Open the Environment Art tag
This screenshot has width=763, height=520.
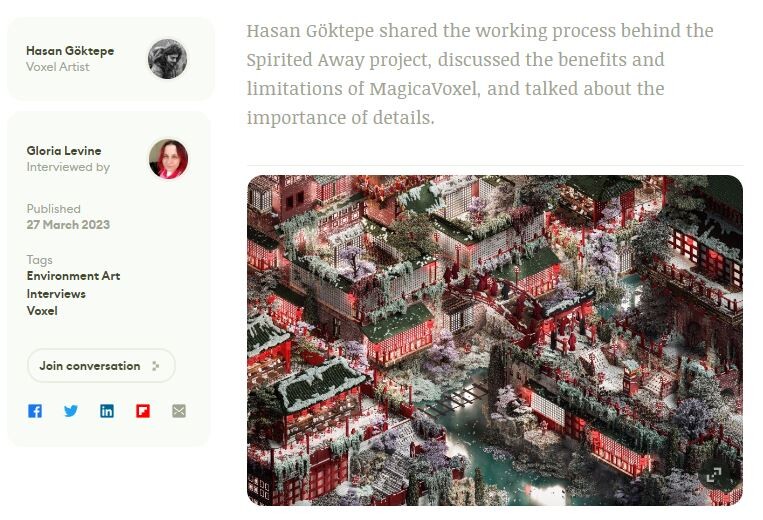point(73,276)
